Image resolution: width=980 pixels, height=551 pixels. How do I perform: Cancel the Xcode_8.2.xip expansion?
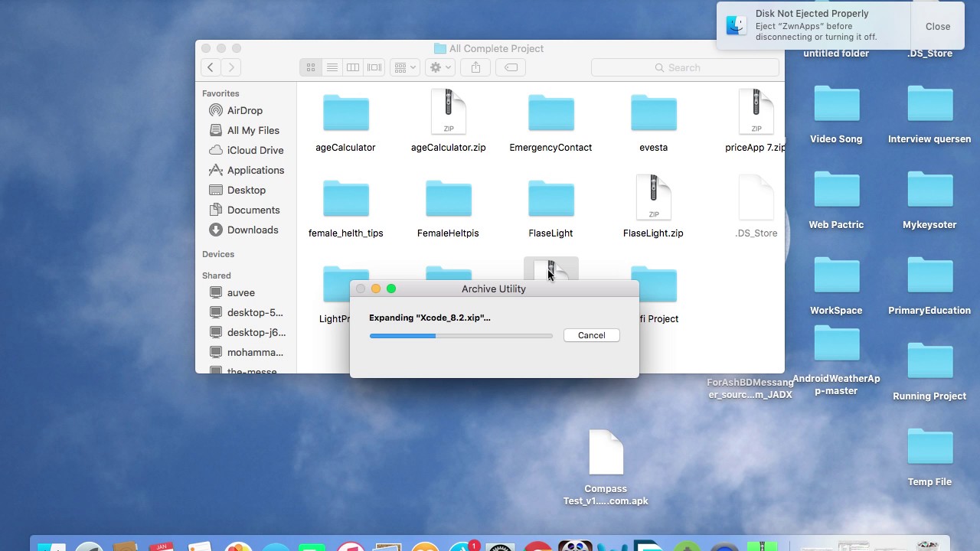591,335
